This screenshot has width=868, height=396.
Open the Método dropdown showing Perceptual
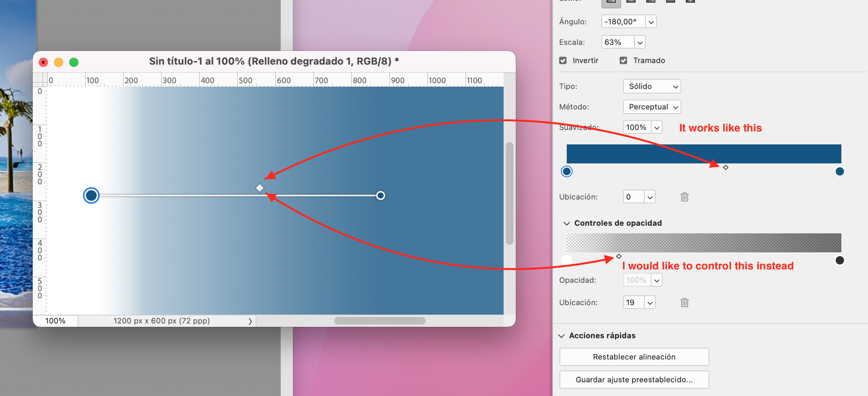click(652, 107)
